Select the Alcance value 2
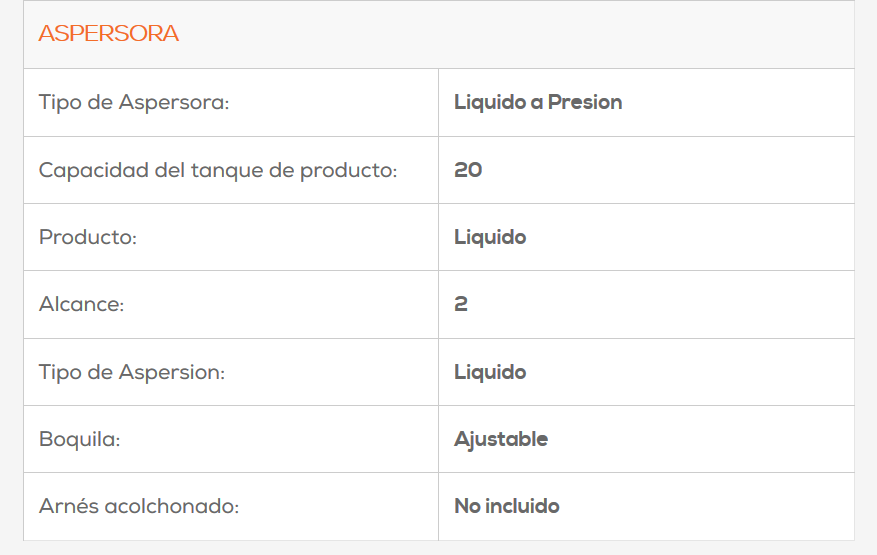Screen dimensions: 877x555 point(461,304)
